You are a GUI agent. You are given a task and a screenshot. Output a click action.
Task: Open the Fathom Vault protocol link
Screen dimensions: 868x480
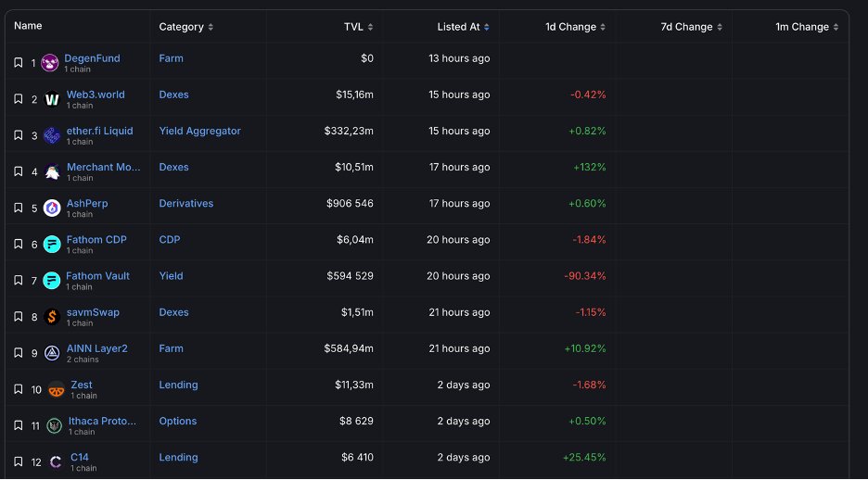coord(97,276)
